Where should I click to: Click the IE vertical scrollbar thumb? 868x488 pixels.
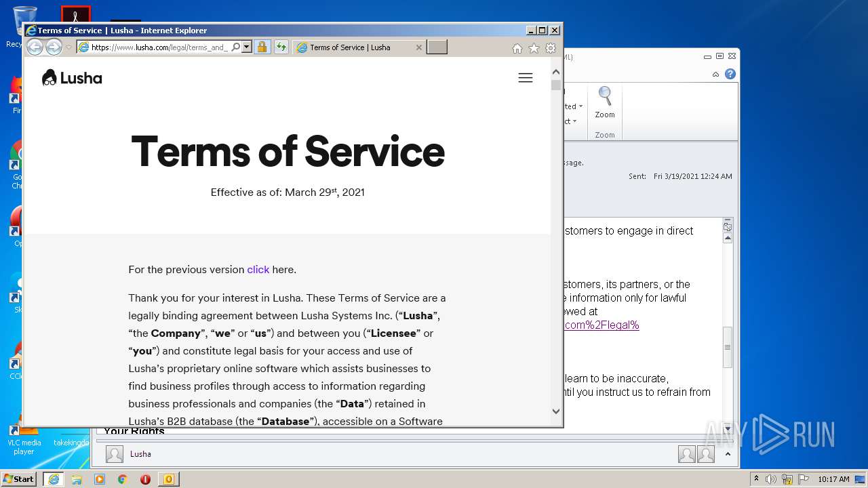click(556, 85)
